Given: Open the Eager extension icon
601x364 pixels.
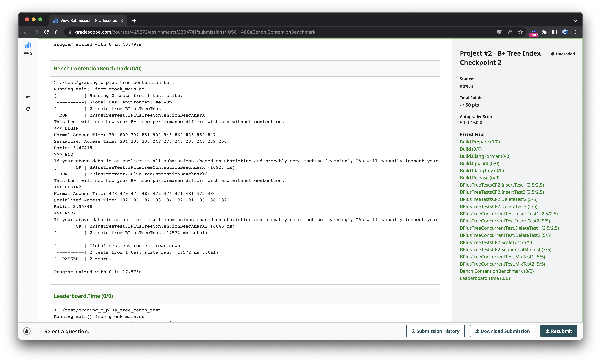Looking at the screenshot, I should pos(533,33).
